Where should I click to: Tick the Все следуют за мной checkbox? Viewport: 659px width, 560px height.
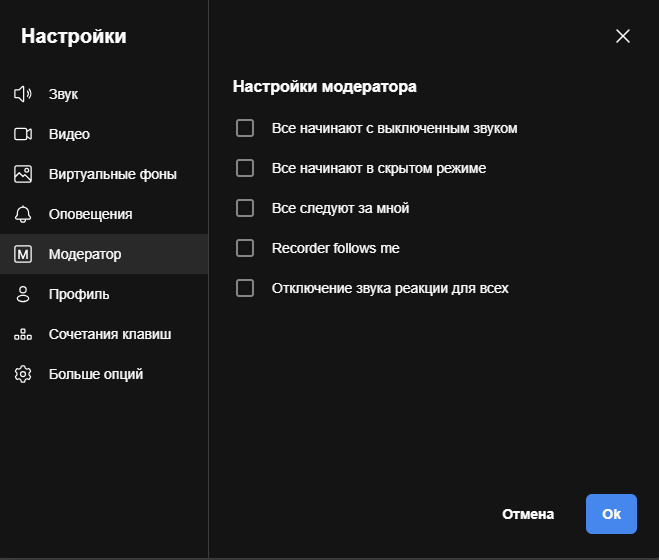245,208
